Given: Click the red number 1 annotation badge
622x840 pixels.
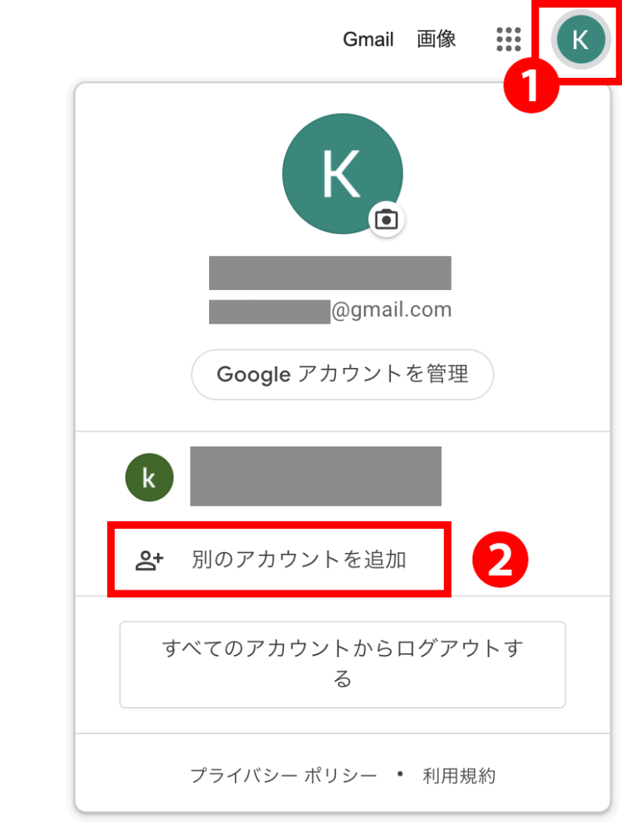Looking at the screenshot, I should [533, 86].
